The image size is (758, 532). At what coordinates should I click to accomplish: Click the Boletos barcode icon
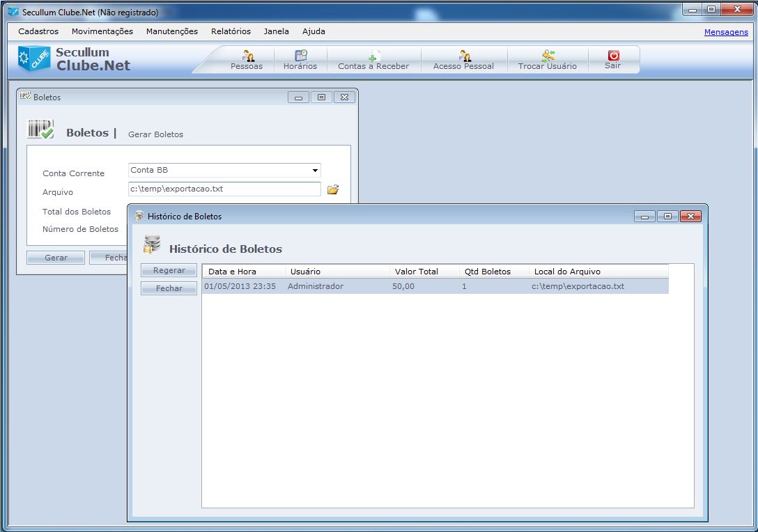(x=40, y=130)
